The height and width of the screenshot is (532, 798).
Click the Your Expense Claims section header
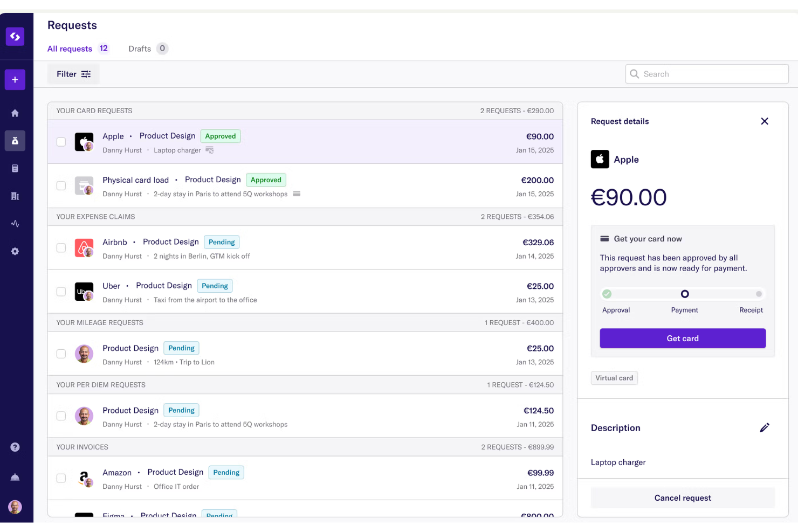coord(305,217)
